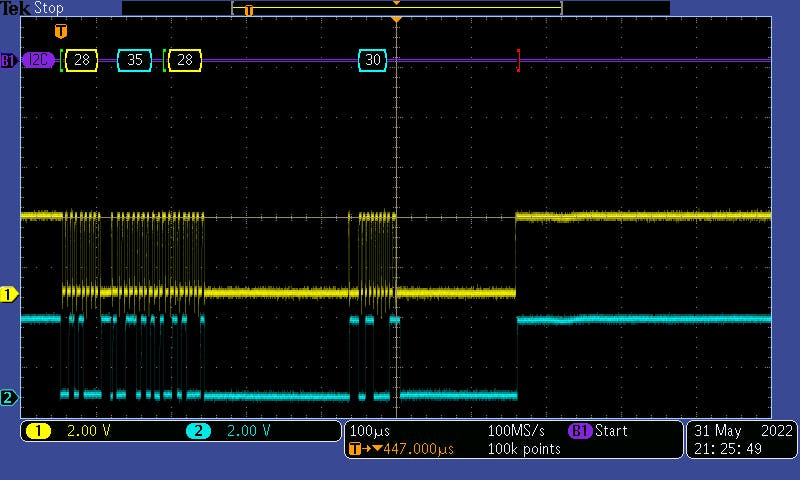Select the orange T marker below Tek Stop
The image size is (800, 480).
click(60, 32)
